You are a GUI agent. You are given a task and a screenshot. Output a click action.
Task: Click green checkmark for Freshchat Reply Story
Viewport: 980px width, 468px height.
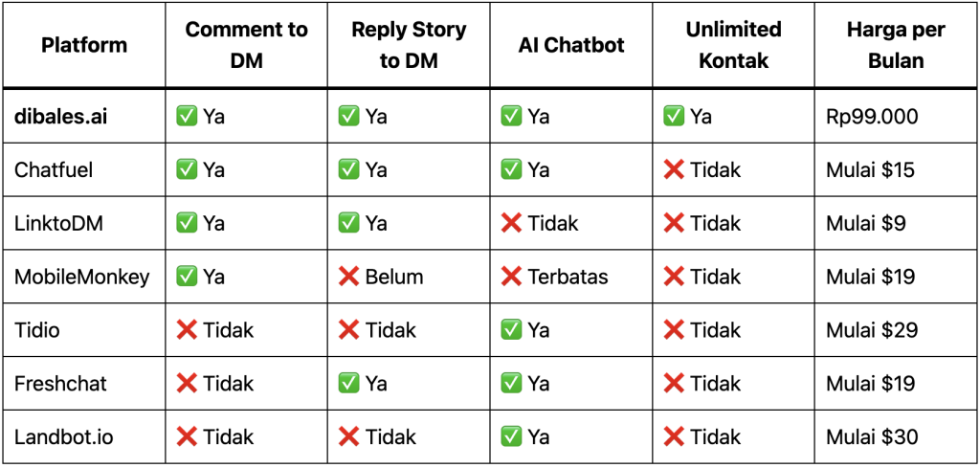tap(348, 384)
